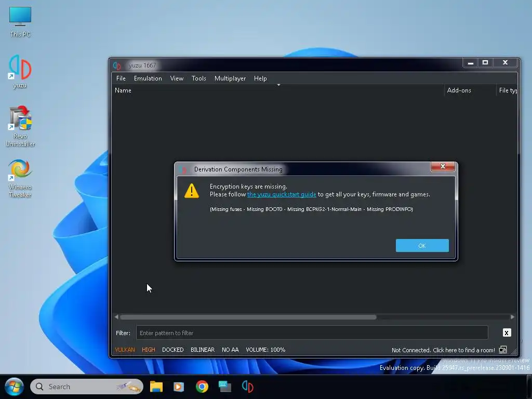Screen dimensions: 532x399
Task: Click Not Connected to find a room
Action: [443, 350]
